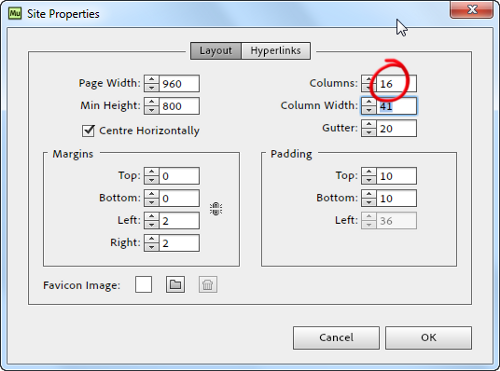Decrease Gutter value with down arrow

click(x=369, y=132)
